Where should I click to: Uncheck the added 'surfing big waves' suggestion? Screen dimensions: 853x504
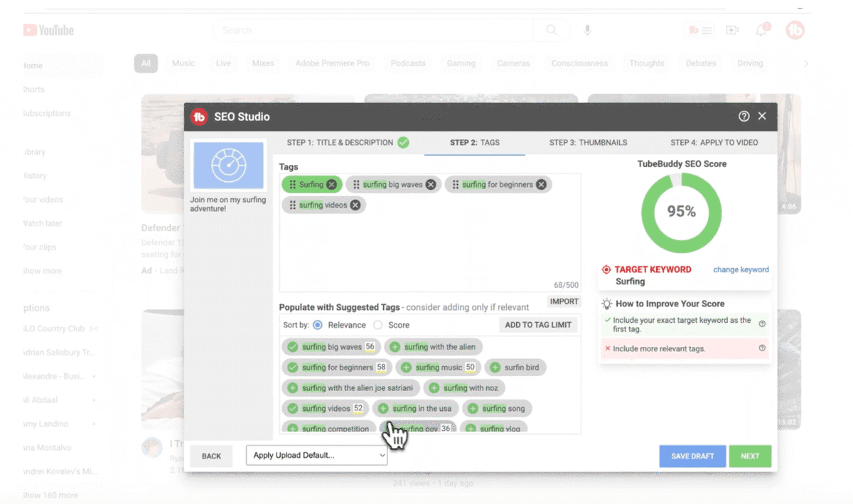[x=292, y=347]
